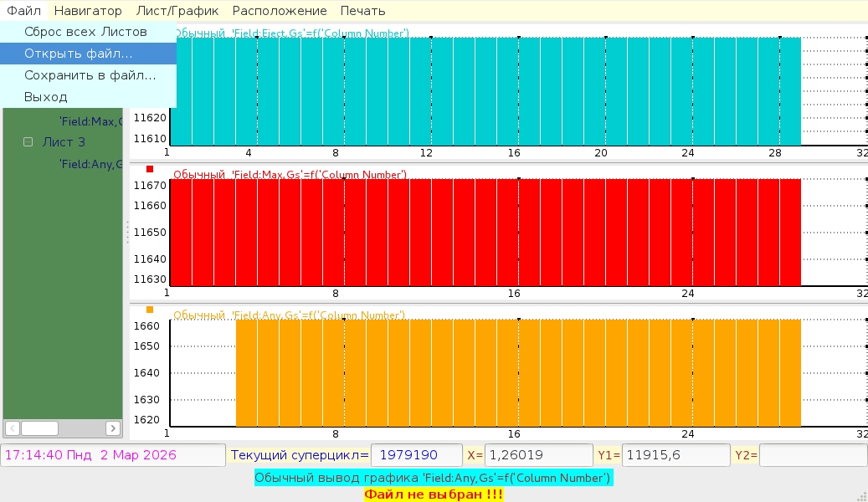
Task: Select Выход to quit the application
Action: pyautogui.click(x=46, y=97)
